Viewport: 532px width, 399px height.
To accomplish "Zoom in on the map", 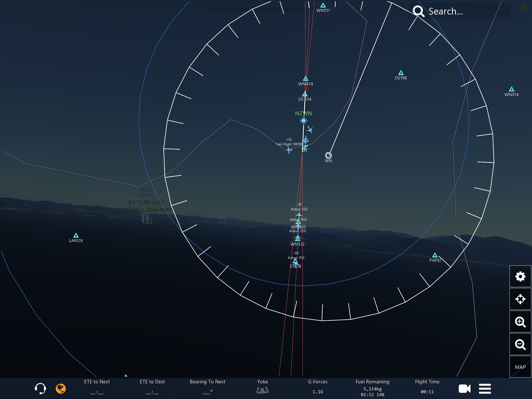I will tap(520, 322).
